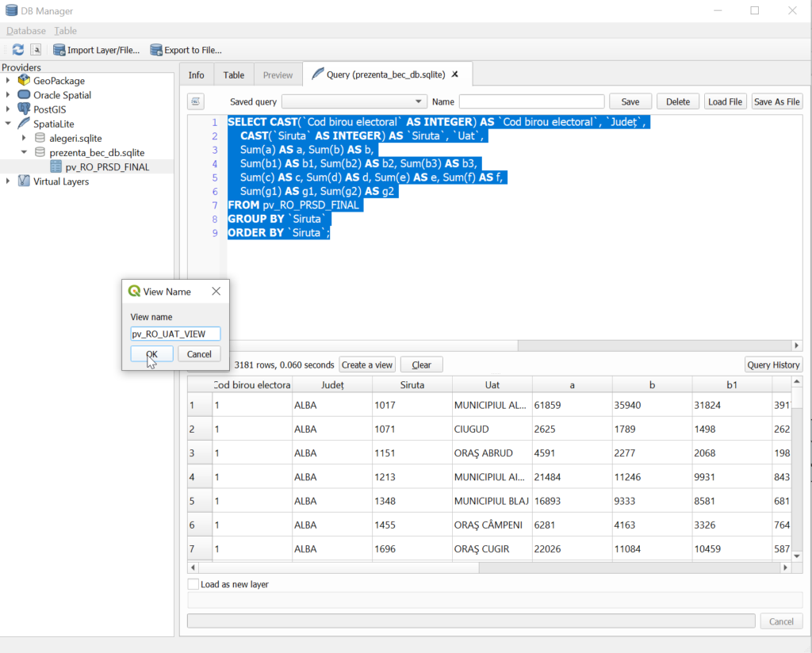Click the Refresh icon in toolbar

[x=18, y=50]
